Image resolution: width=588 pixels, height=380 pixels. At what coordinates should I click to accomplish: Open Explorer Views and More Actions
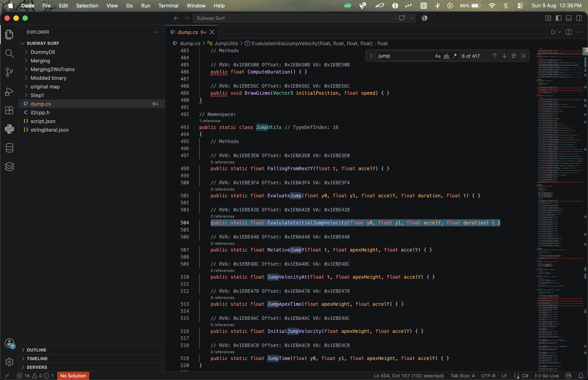[155, 32]
